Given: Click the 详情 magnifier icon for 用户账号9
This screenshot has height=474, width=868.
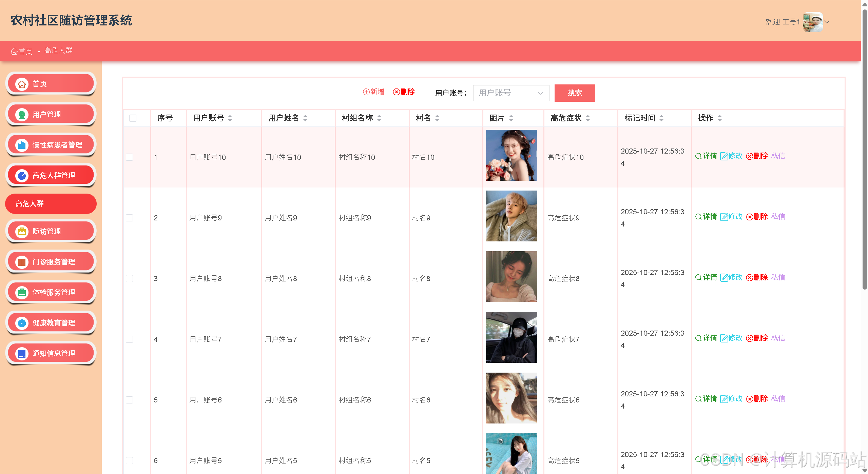Looking at the screenshot, I should tap(698, 217).
